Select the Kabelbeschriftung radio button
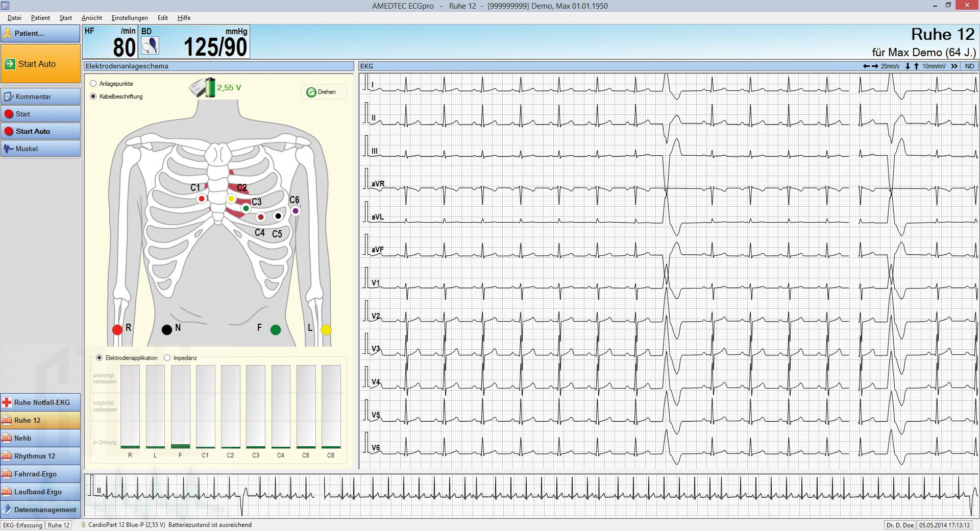Viewport: 980px width, 531px height. (93, 96)
